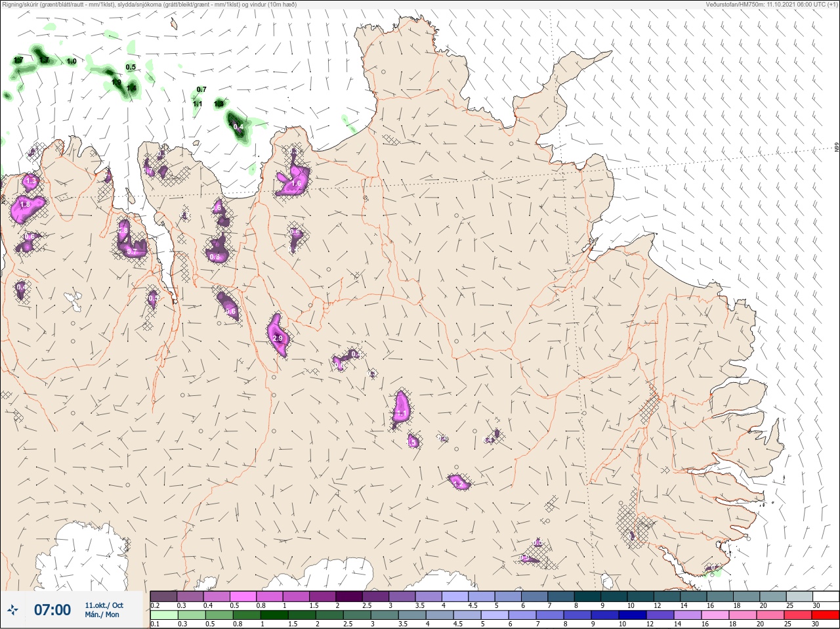This screenshot has width=840, height=629.
Task: Select the white 30 swatch ending upper legend
Action: 826,596
